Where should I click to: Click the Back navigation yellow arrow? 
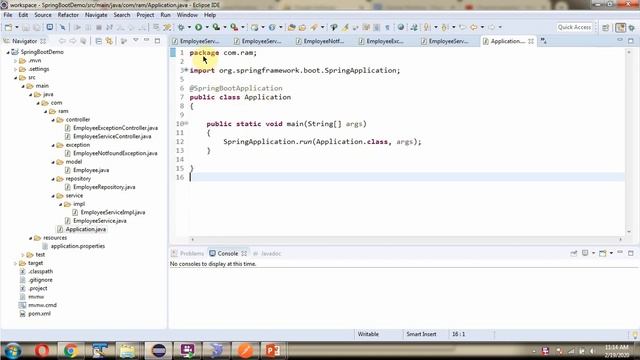[473, 27]
